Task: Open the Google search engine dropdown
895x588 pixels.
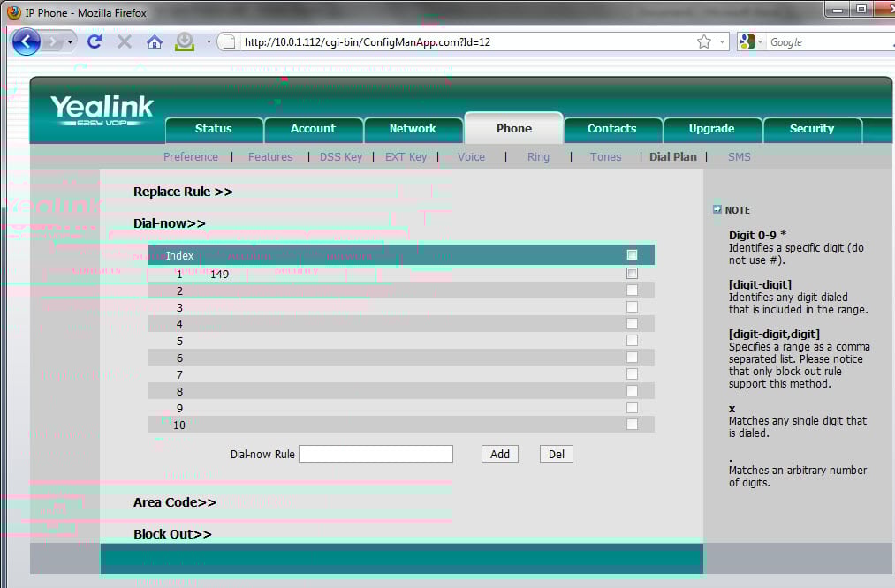Action: tap(751, 41)
